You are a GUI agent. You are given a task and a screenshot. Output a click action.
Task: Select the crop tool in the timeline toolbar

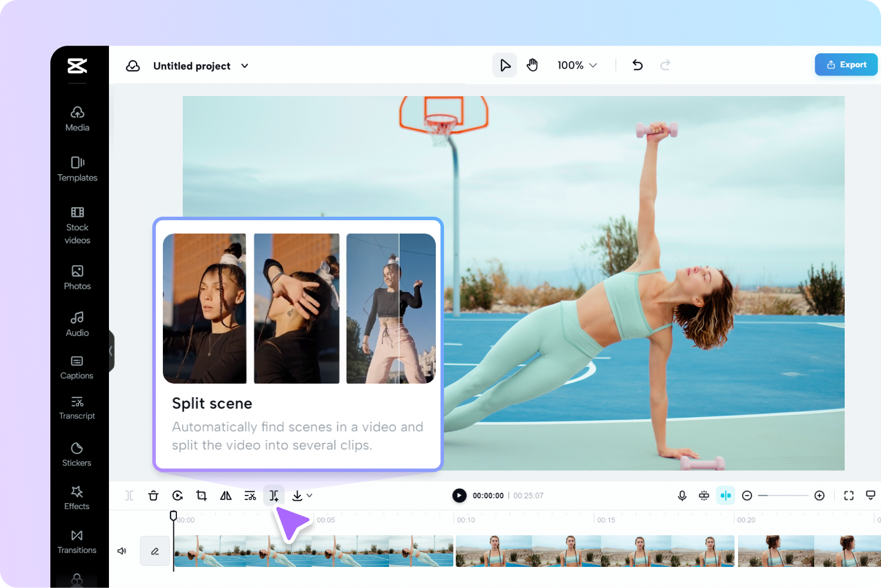coord(202,495)
